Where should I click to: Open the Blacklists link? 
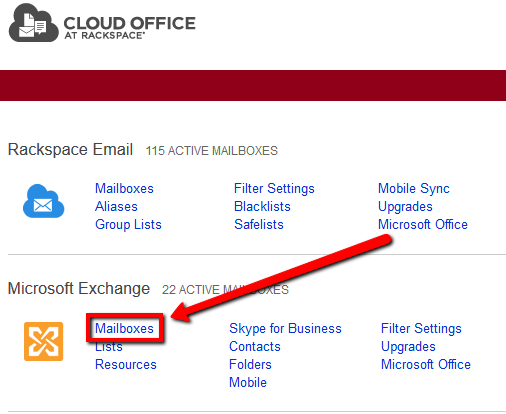pyautogui.click(x=262, y=206)
